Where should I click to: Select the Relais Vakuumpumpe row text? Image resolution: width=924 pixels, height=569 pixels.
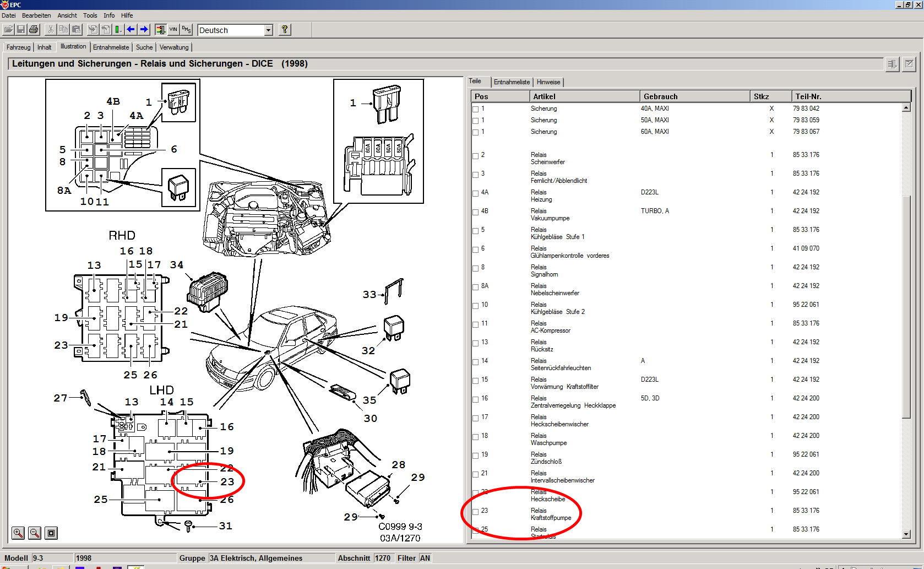click(550, 215)
